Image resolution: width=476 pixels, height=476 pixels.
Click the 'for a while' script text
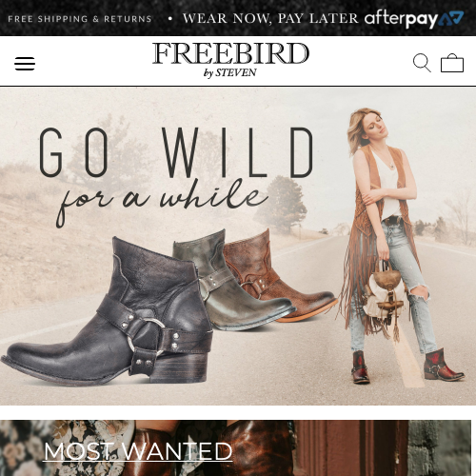coord(162,203)
